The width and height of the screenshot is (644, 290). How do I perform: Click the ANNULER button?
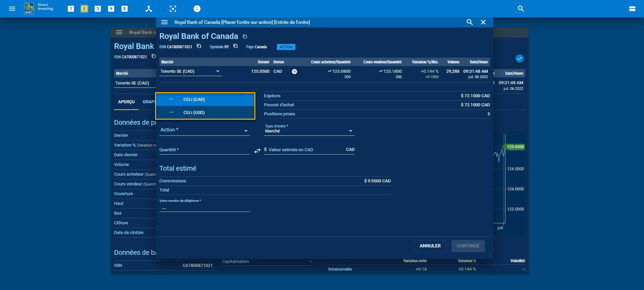click(x=430, y=246)
